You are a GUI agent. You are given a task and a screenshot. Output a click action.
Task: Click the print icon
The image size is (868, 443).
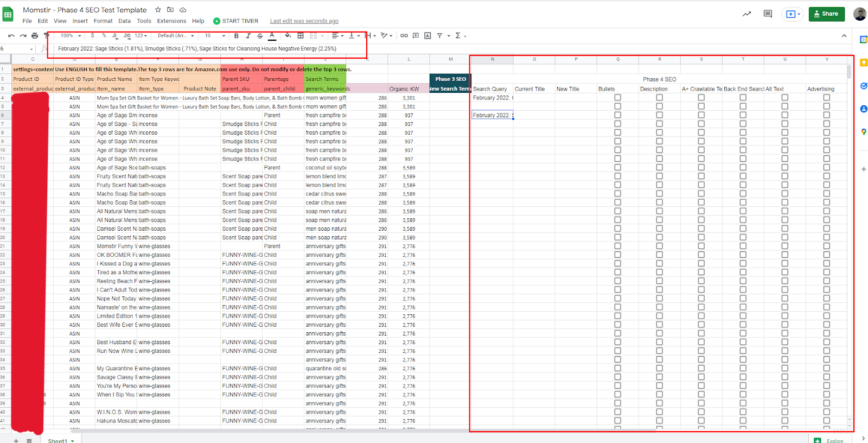coord(35,36)
